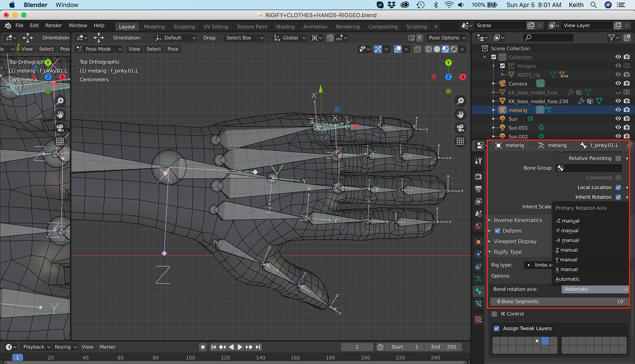Click the Keying button in the timeline
The image size is (635, 364).
click(x=65, y=347)
